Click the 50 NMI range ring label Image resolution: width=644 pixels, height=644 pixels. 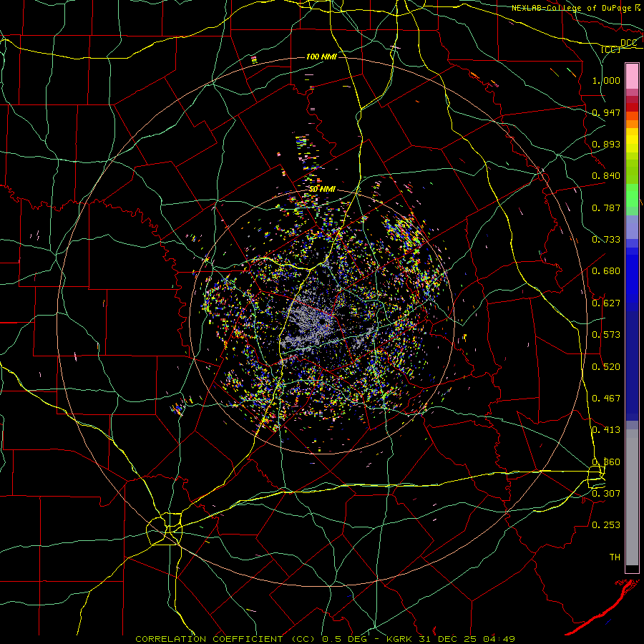323,190
